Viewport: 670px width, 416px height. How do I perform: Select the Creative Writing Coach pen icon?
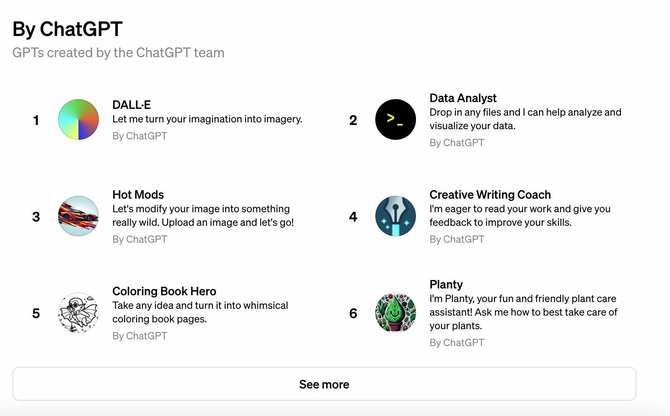(x=395, y=216)
